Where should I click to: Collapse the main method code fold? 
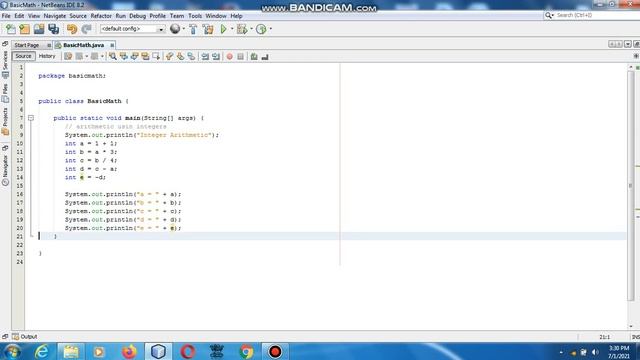coord(31,118)
